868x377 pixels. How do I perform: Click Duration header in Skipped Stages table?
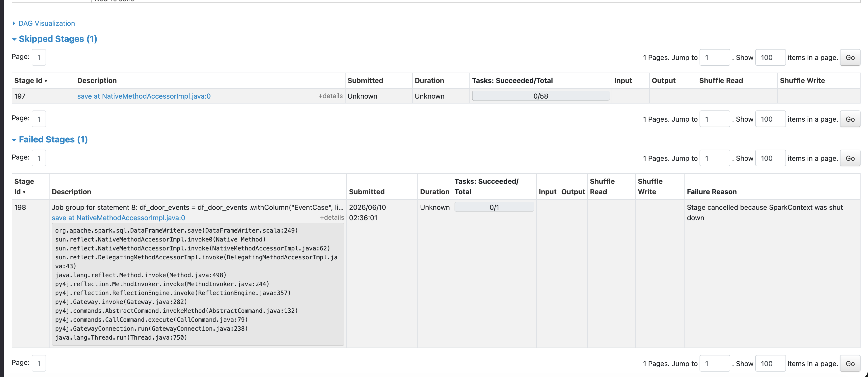click(429, 81)
